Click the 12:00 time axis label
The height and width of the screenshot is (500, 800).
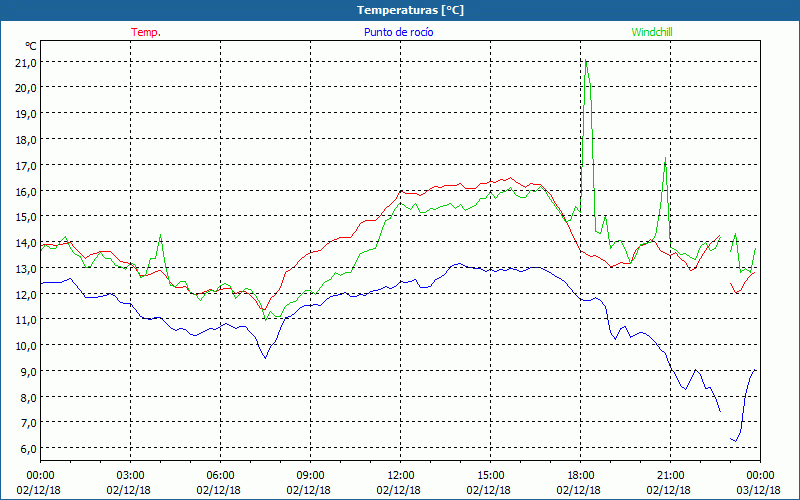[401, 476]
